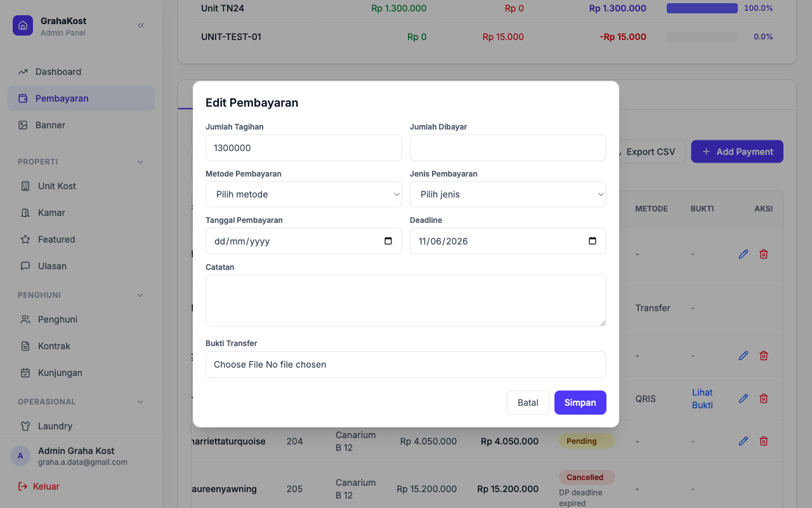812x508 pixels.
Task: Open the Jenis Pembayaran dropdown
Action: (508, 194)
